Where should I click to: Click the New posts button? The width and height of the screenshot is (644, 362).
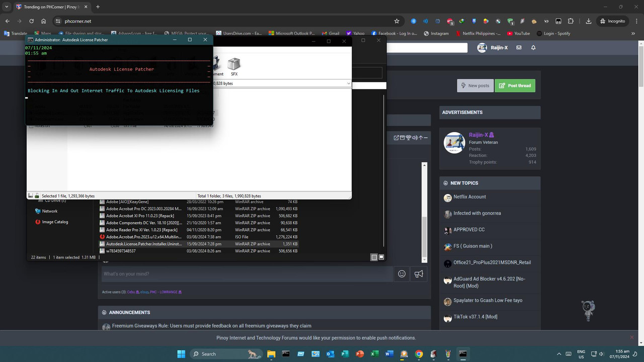click(475, 85)
